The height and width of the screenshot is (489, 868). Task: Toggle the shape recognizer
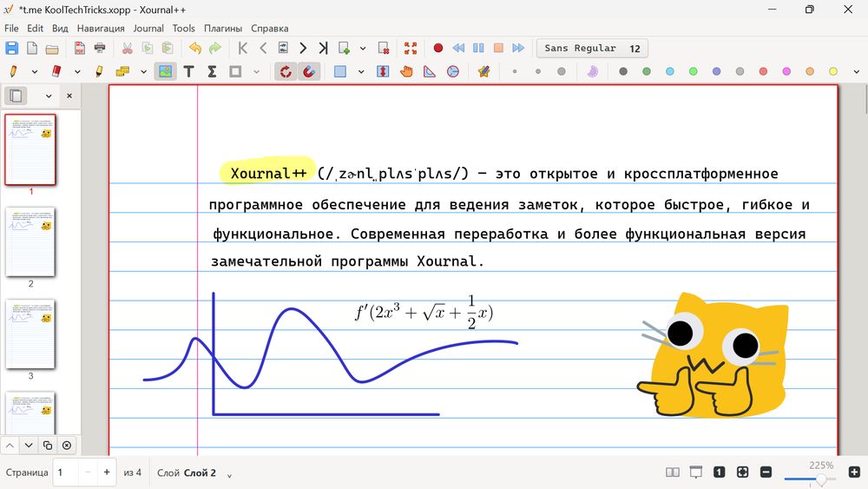(x=483, y=71)
